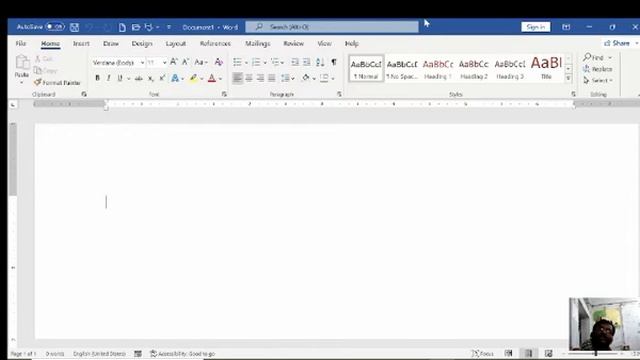Viewport: 640px width, 360px height.
Task: Switch to the Draw tab
Action: [111, 43]
